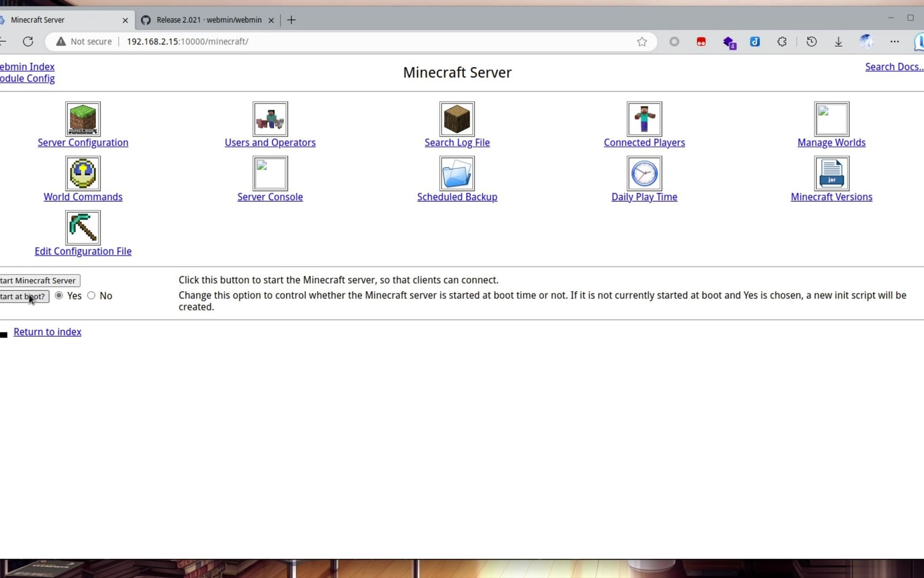Click the Scheduled Backup link
This screenshot has height=578, width=924.
(x=457, y=197)
